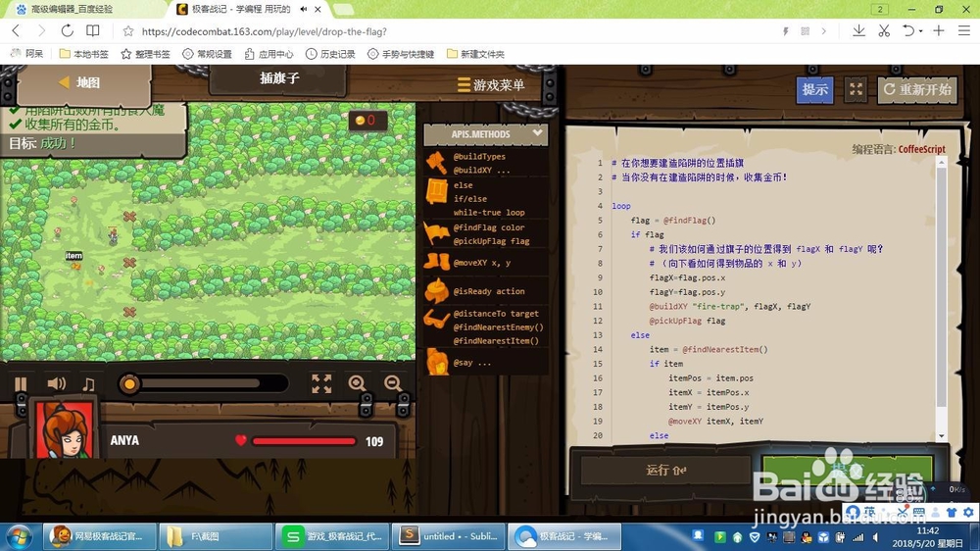Open the 整理书签 bookmark item

click(x=145, y=54)
